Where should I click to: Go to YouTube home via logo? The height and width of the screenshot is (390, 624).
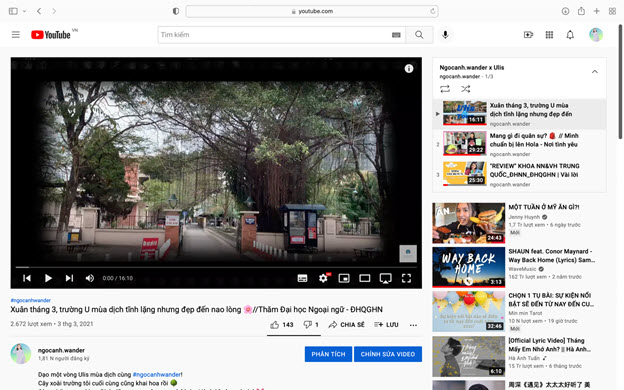[51, 35]
